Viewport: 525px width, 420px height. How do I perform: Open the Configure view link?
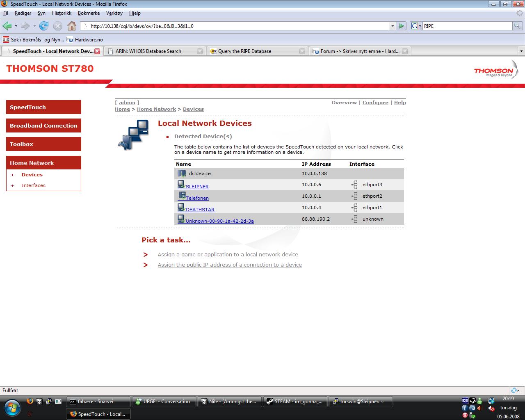(375, 103)
